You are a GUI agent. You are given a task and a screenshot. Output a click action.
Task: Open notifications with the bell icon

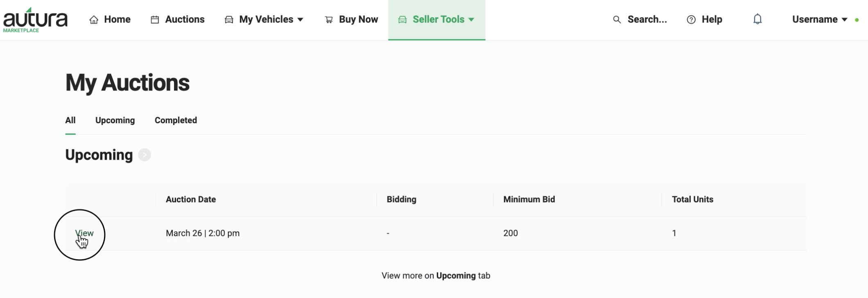pyautogui.click(x=757, y=19)
